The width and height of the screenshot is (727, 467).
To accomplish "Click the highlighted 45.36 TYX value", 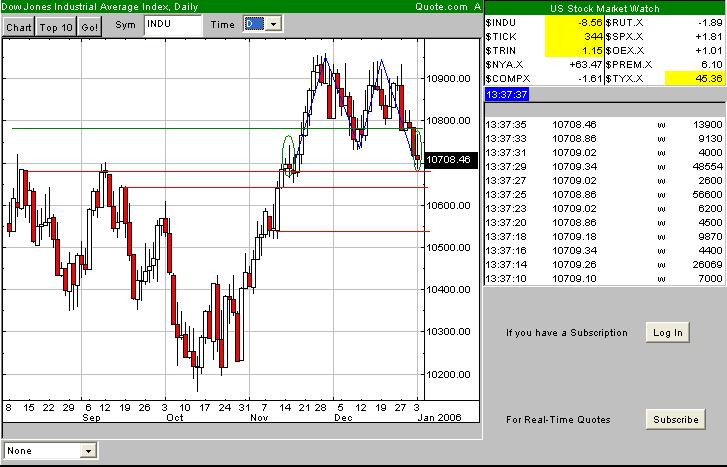I will [695, 78].
